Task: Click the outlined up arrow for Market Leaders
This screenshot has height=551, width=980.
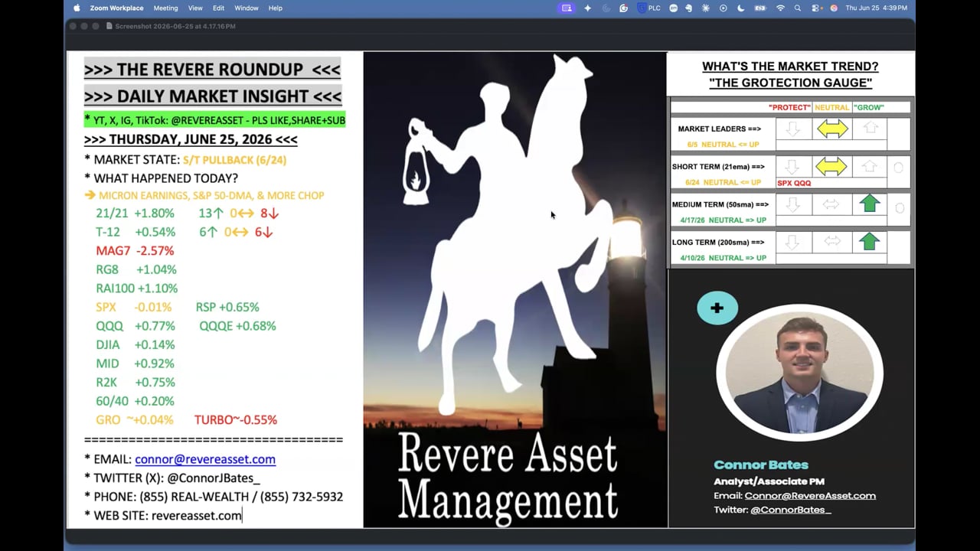Action: point(870,129)
